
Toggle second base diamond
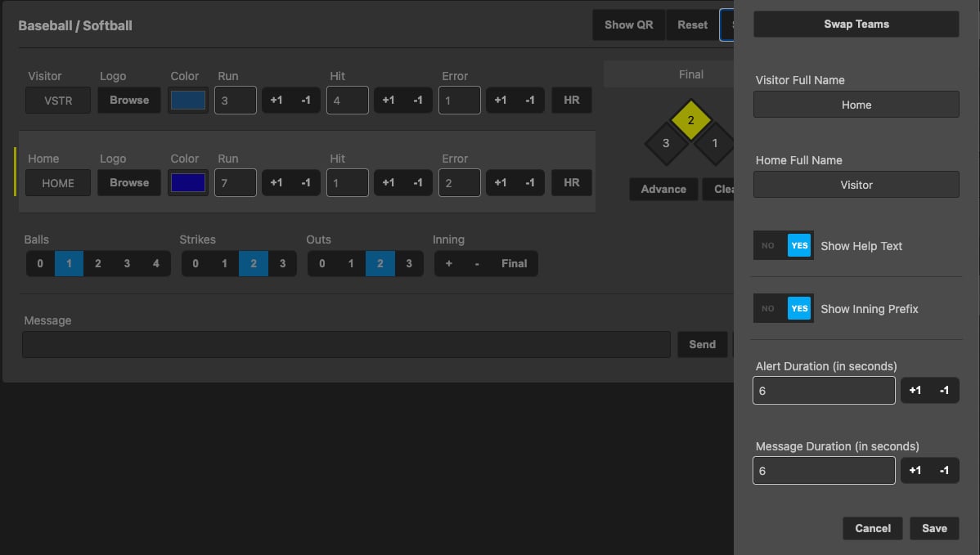click(690, 120)
